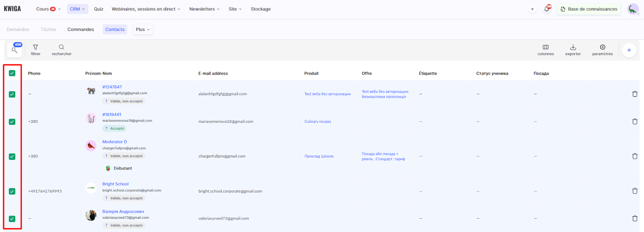Open the notifications bell
This screenshot has height=232, width=644.
547,9
